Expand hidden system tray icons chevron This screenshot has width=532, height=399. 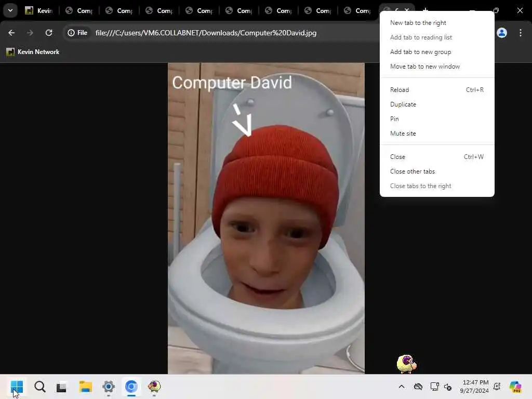click(402, 387)
